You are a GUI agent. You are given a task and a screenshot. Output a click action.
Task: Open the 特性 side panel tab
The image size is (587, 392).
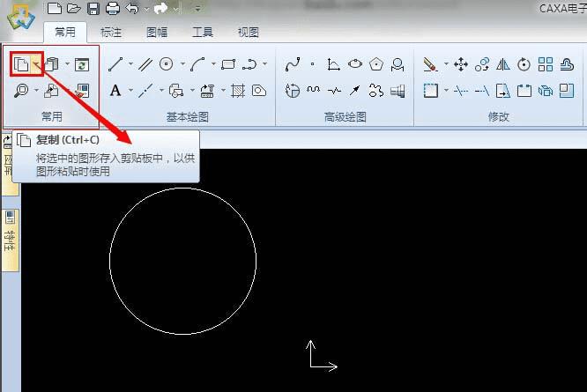10,240
